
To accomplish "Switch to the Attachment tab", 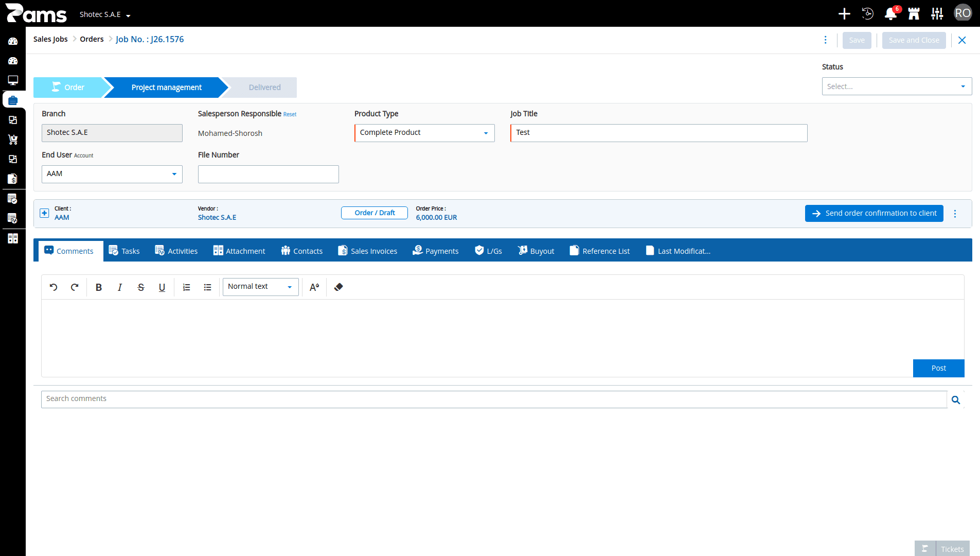I will click(x=239, y=251).
